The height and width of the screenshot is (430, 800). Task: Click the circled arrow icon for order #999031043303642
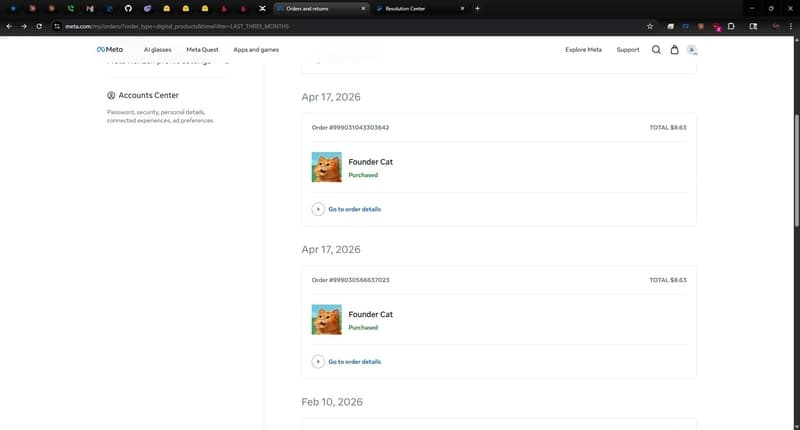[x=318, y=209]
